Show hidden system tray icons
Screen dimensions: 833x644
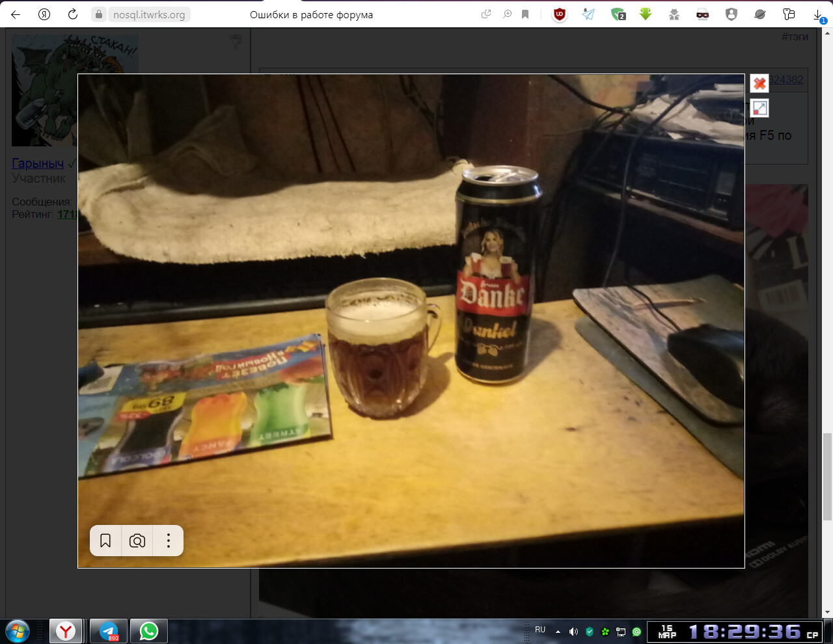click(558, 631)
